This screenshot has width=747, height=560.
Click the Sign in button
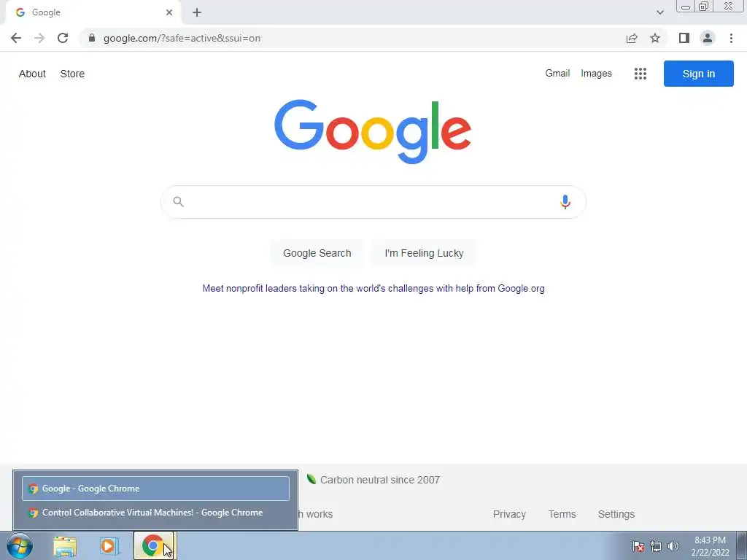click(698, 74)
